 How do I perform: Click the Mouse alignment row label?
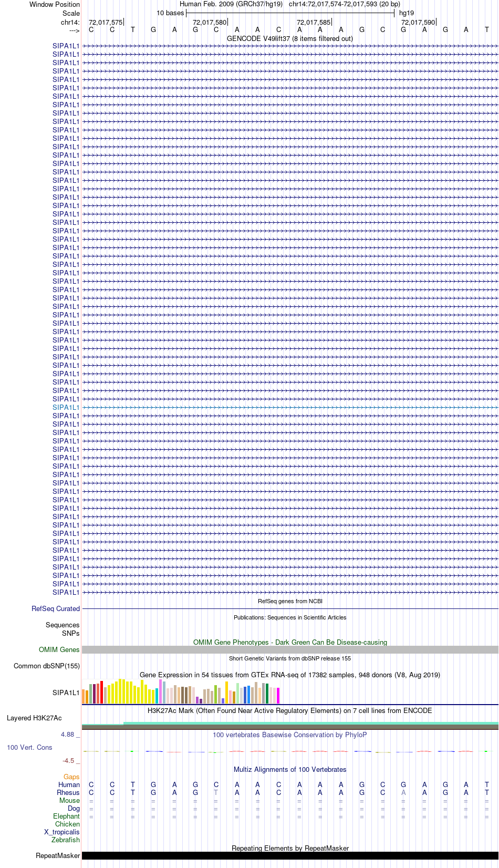[69, 800]
